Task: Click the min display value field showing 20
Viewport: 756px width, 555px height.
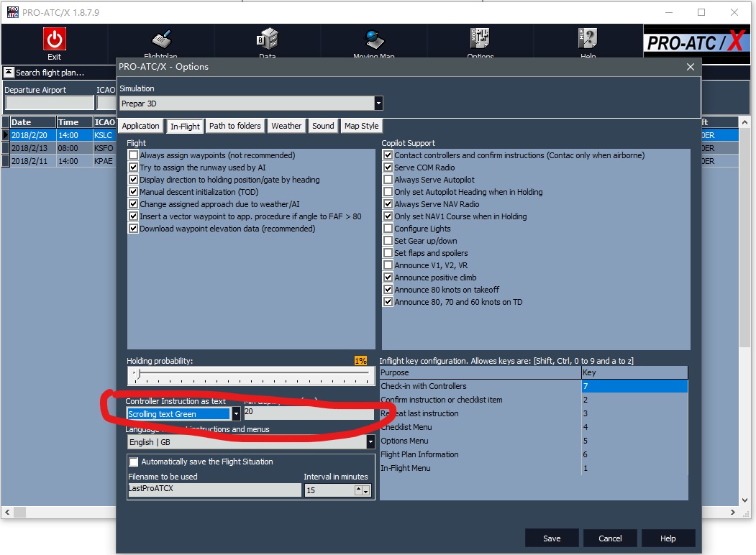Action: (309, 413)
